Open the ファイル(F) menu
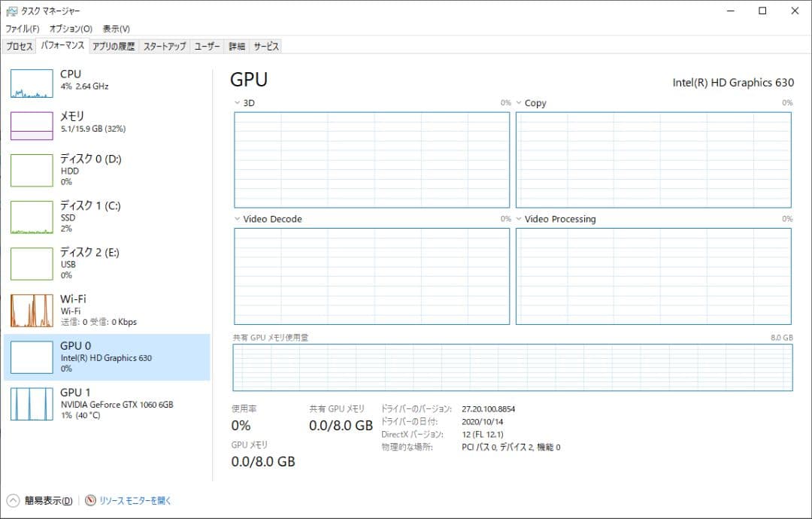The height and width of the screenshot is (519, 812). point(23,29)
